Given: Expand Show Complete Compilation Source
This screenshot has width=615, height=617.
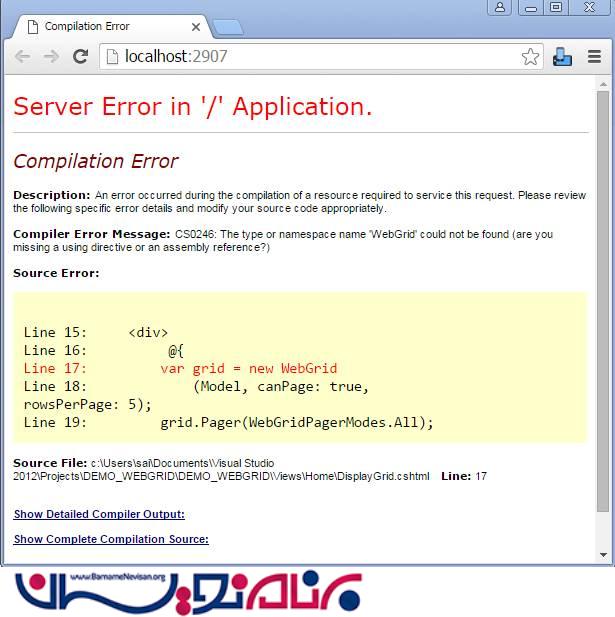Looking at the screenshot, I should click(111, 539).
